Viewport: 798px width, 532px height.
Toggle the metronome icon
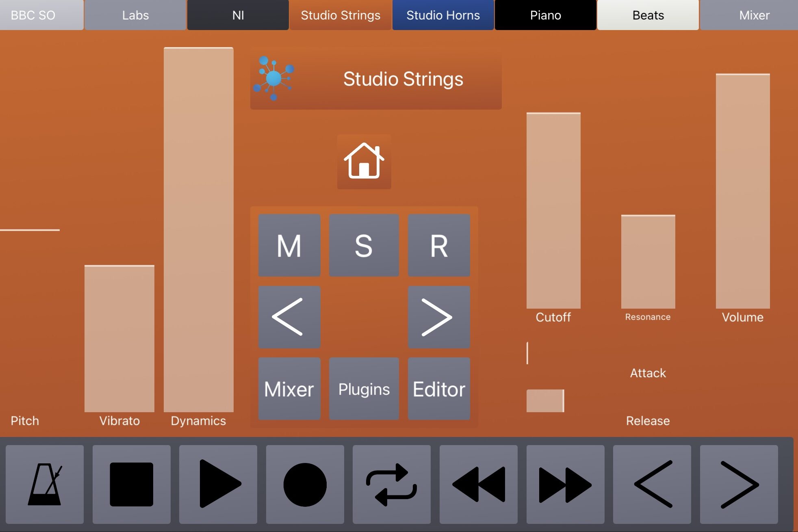pos(45,484)
